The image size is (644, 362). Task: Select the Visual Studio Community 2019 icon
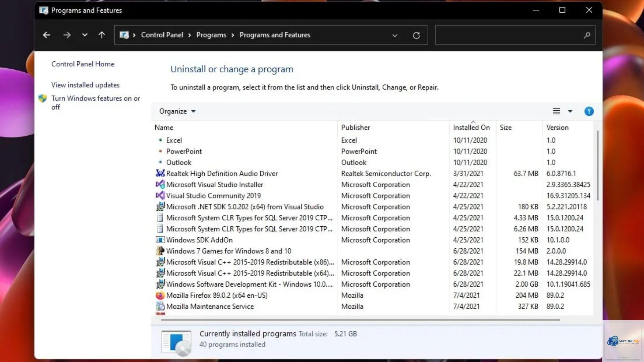coord(160,195)
